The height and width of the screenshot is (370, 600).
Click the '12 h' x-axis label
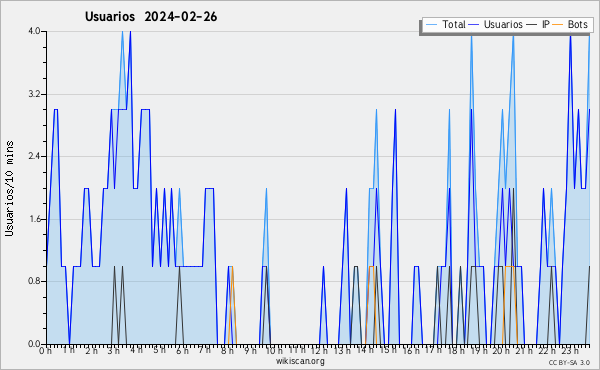(319, 351)
